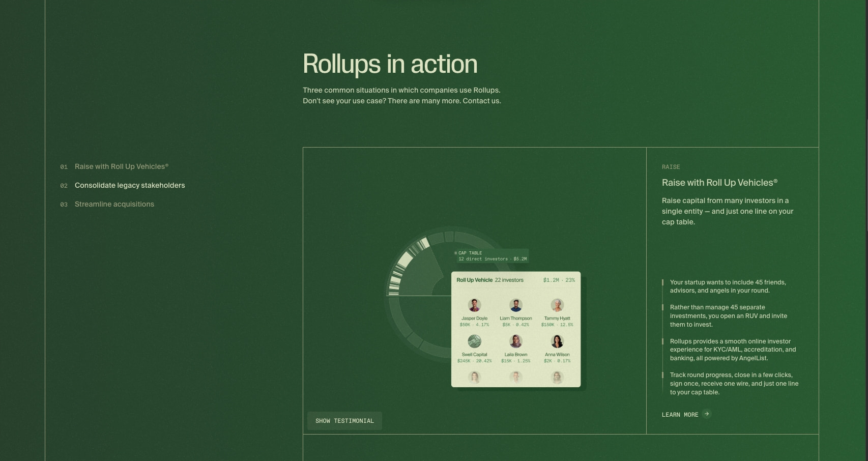
Task: Open the Learn More link
Action: [686, 414]
